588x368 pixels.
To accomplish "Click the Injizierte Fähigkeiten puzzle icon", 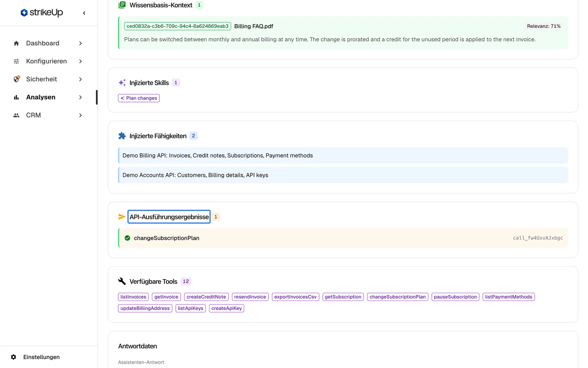I will tap(122, 136).
